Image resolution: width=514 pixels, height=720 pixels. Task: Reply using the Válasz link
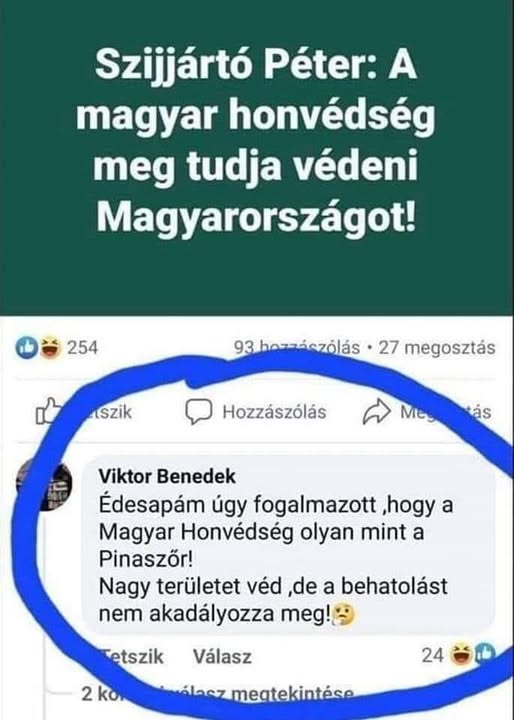222,657
